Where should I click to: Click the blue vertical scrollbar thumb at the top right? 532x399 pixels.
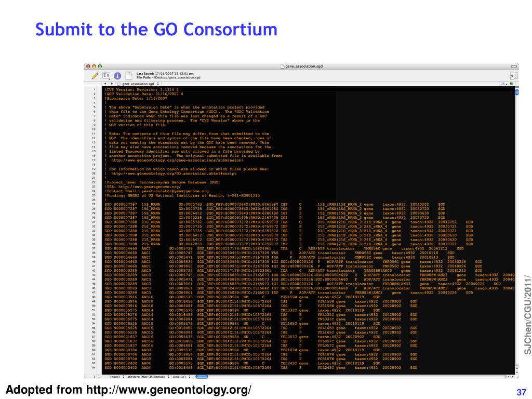click(517, 92)
